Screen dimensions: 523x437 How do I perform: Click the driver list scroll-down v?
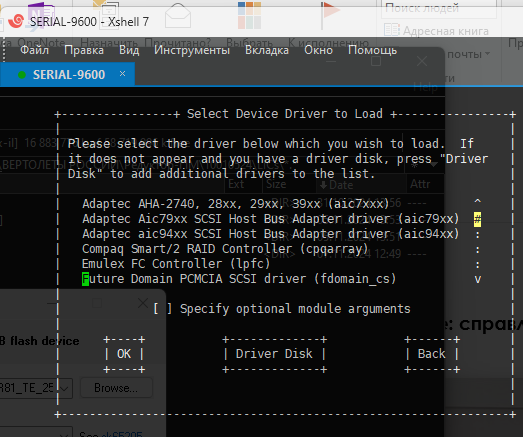point(478,279)
